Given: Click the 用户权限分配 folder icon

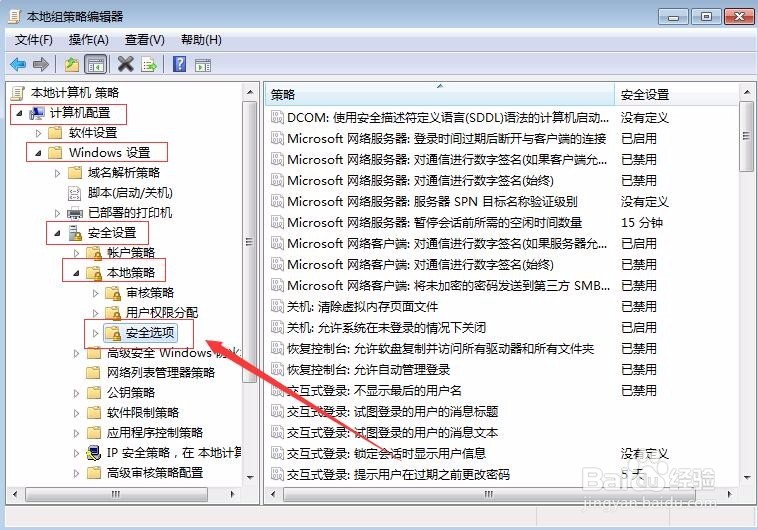Looking at the screenshot, I should (113, 313).
